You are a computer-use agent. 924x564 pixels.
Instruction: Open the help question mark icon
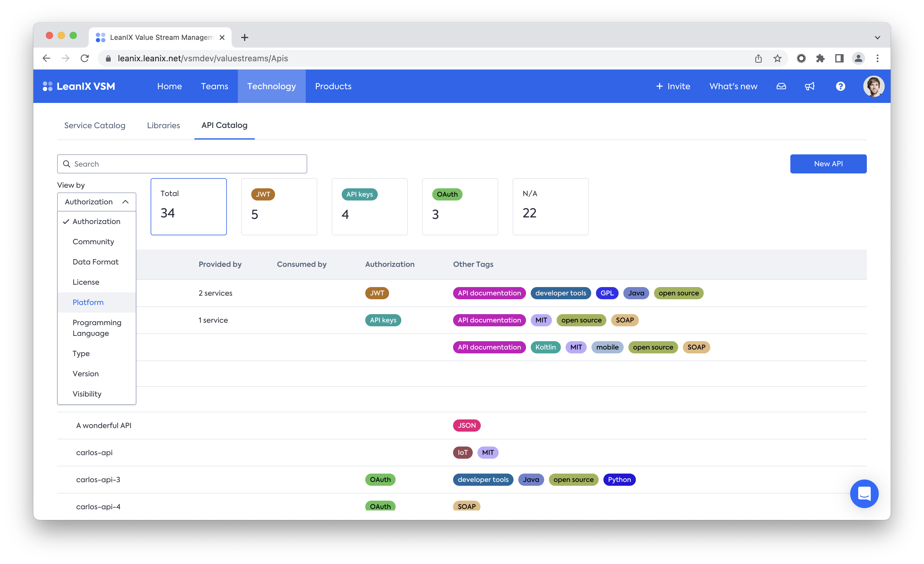coord(840,86)
